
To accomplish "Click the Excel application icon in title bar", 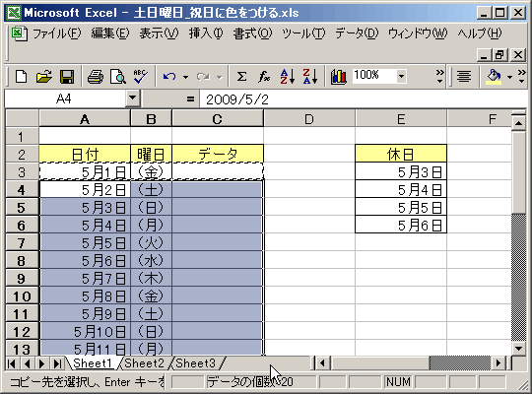I will 14,13.
